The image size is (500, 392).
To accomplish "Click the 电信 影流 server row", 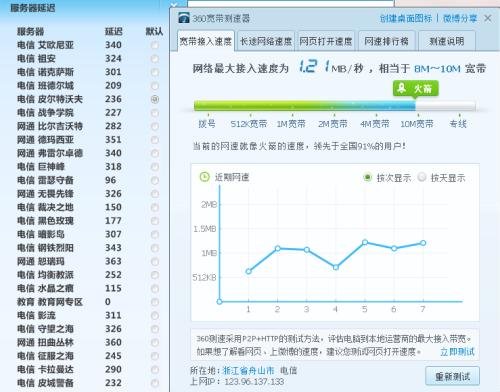I will (x=88, y=315).
